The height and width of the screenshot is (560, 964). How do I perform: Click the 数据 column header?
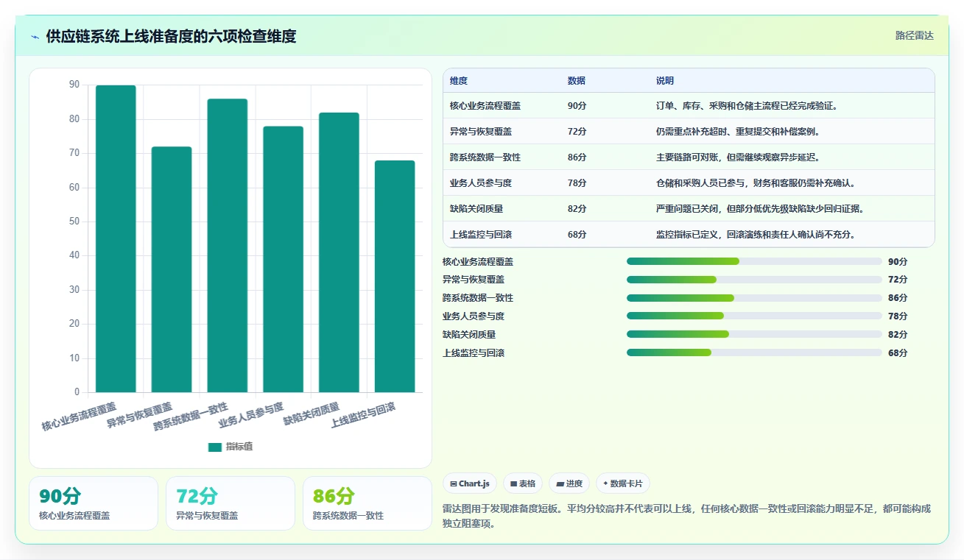point(577,81)
